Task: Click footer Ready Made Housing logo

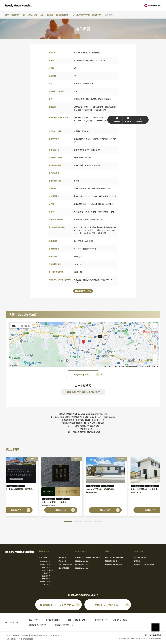Action: 20,552
